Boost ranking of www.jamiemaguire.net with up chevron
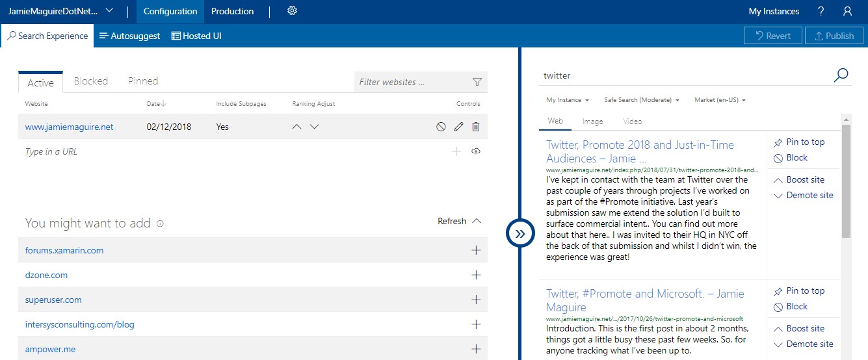 pos(297,127)
